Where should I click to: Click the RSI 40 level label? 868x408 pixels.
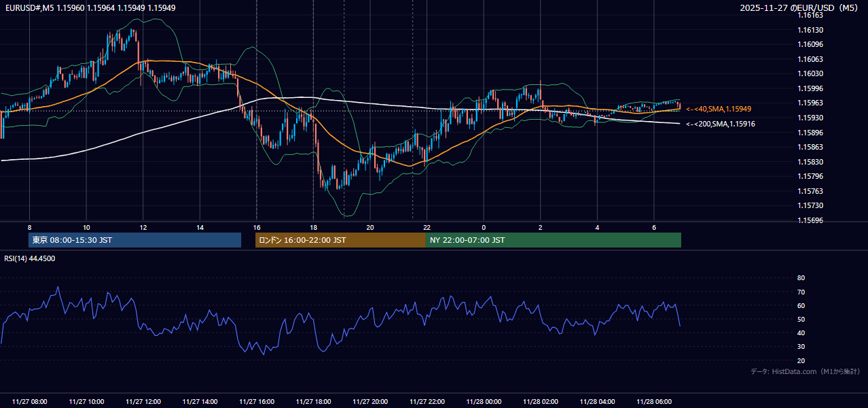click(x=801, y=333)
